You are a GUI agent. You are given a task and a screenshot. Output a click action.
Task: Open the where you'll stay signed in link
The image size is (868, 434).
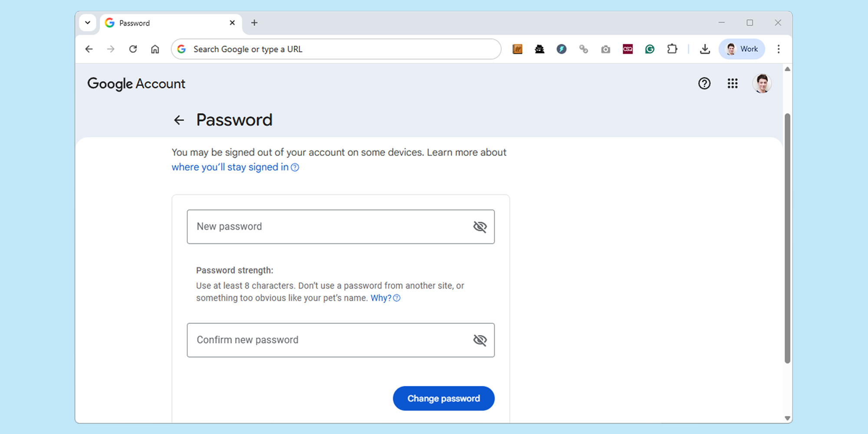click(230, 167)
